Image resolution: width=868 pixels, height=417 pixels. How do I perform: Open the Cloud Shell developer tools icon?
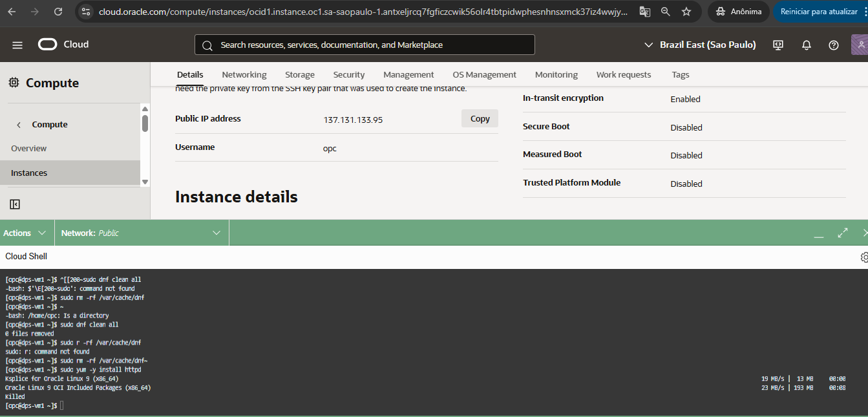[778, 45]
